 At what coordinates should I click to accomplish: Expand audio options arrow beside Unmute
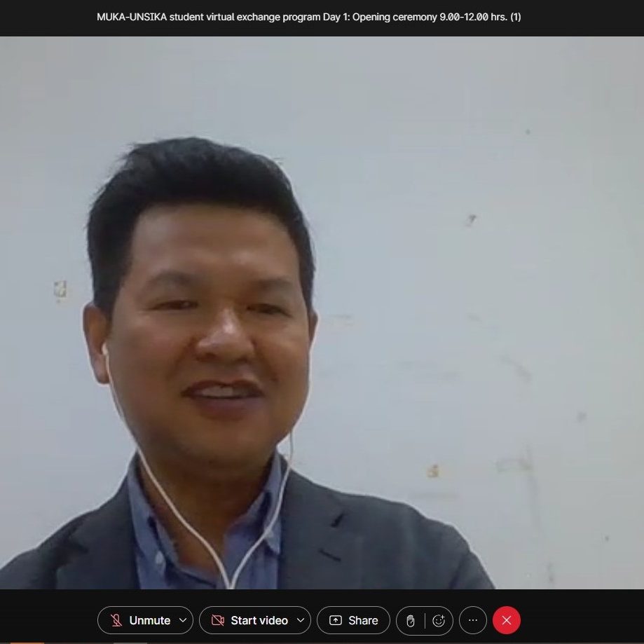[183, 620]
